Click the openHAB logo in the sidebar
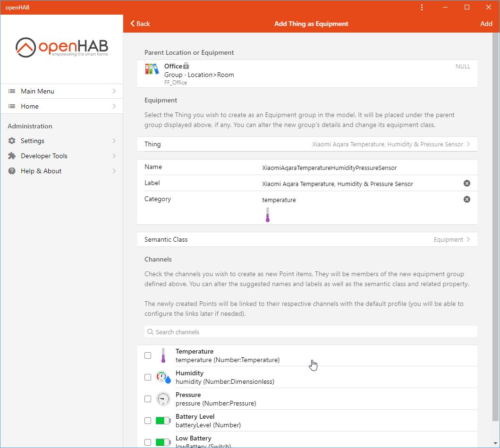This screenshot has height=448, width=500. 61,47
